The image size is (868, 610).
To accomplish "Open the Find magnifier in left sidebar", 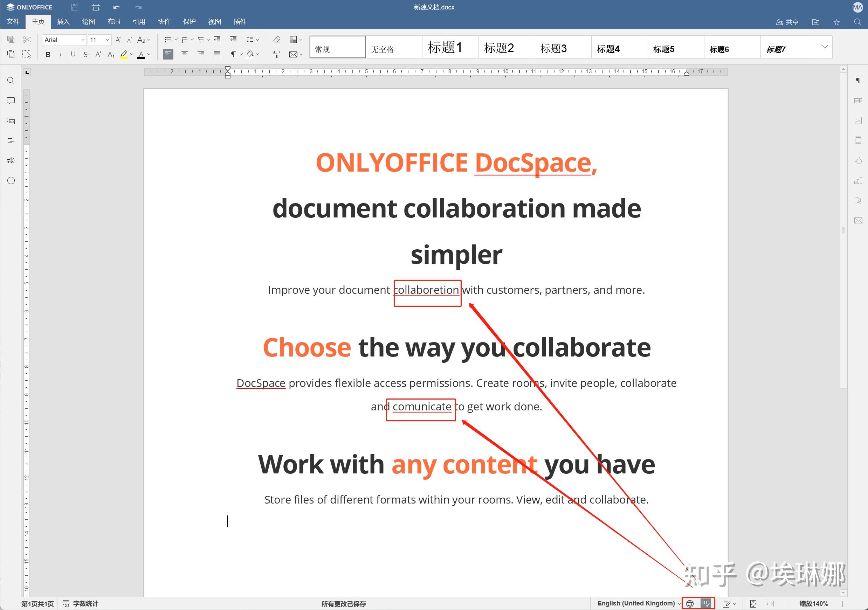I will [11, 81].
